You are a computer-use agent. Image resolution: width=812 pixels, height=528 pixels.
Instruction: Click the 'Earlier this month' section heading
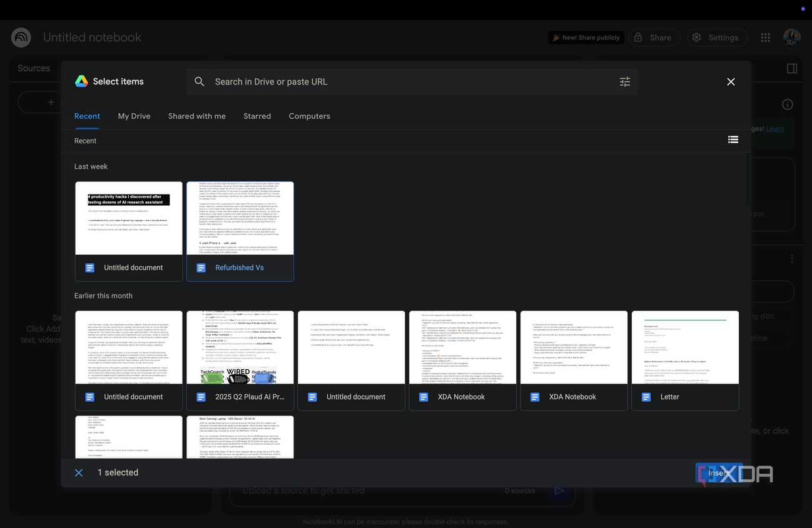point(103,295)
